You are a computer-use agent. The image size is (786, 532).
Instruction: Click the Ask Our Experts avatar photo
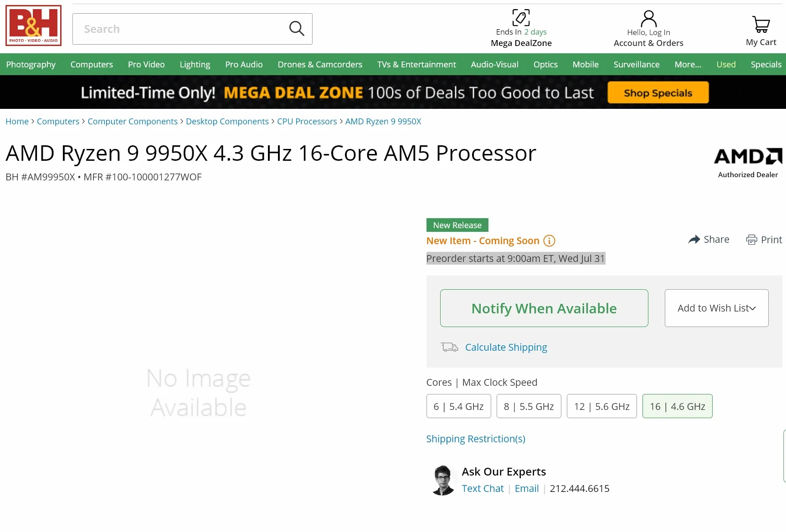[x=443, y=480]
